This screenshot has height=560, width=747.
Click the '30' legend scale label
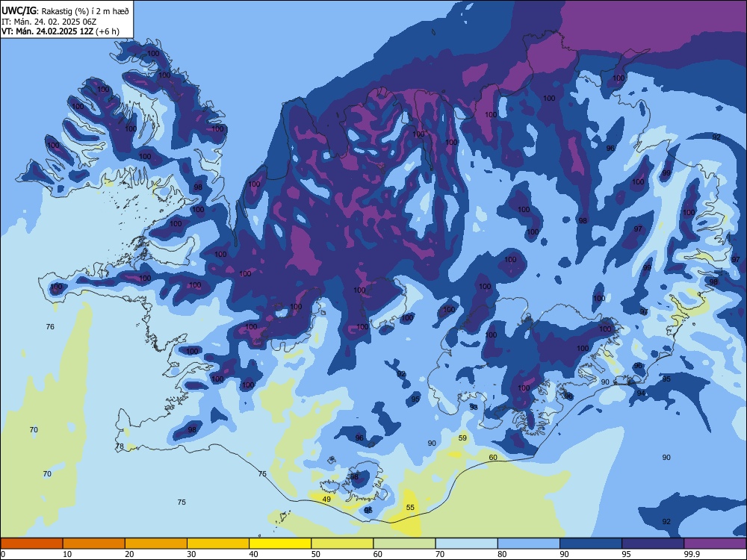(191, 554)
